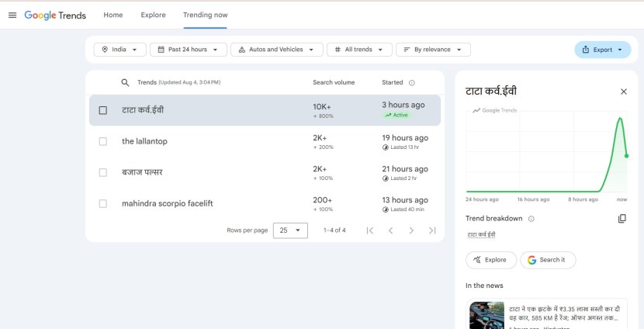Screen dimensions: 644x329
Task: Click the end point of the trend graph
Action: click(x=626, y=156)
